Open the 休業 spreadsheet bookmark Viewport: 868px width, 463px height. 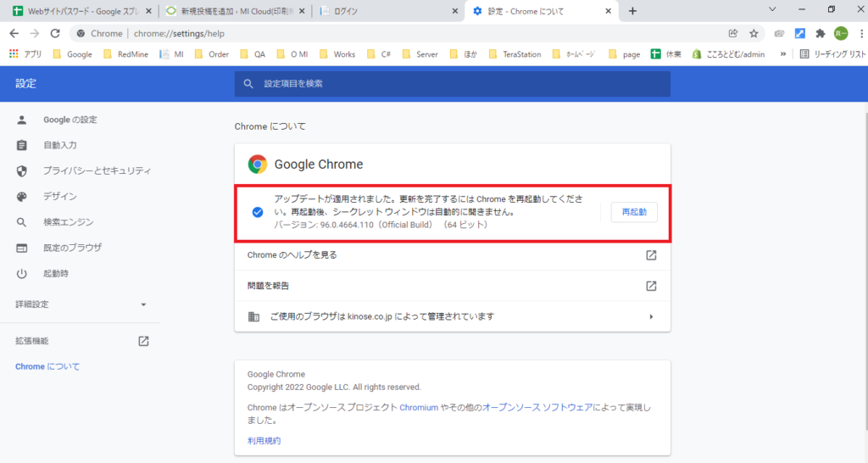[666, 53]
